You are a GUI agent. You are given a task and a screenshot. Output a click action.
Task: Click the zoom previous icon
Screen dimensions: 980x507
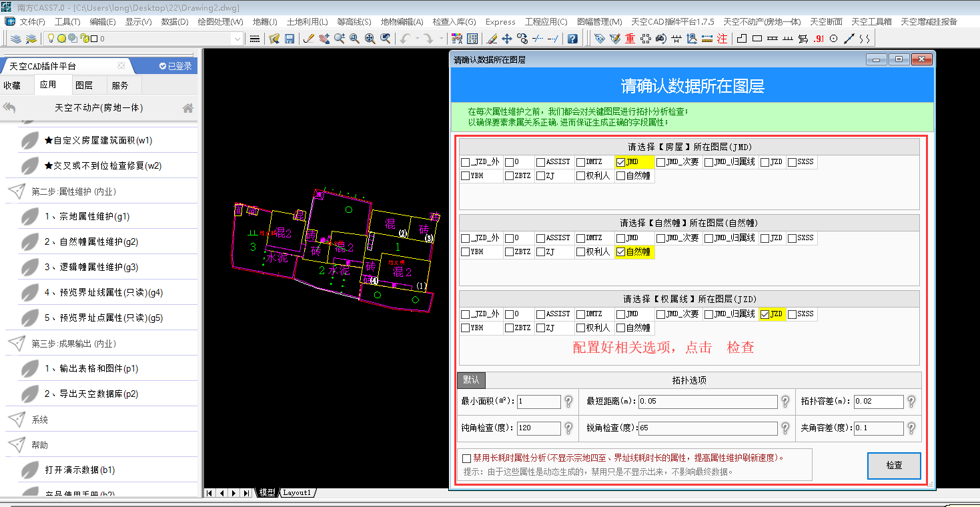point(385,39)
